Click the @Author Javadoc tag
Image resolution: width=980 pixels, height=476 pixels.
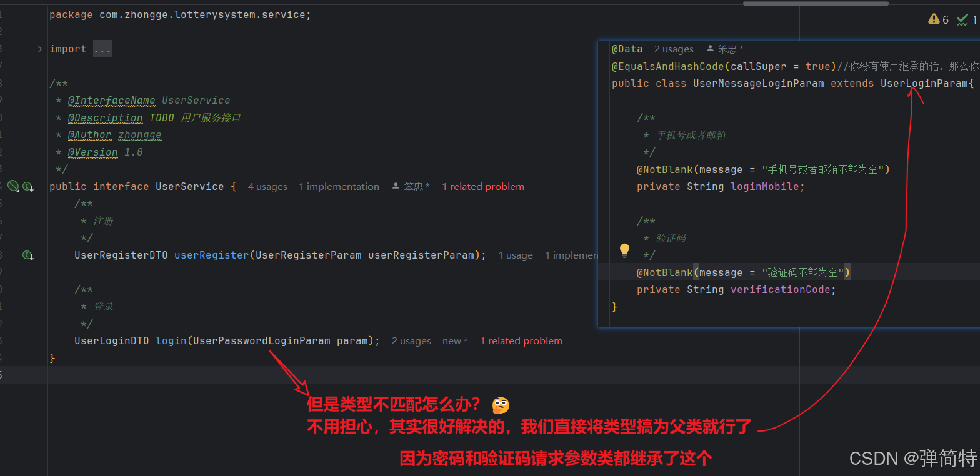(90, 135)
